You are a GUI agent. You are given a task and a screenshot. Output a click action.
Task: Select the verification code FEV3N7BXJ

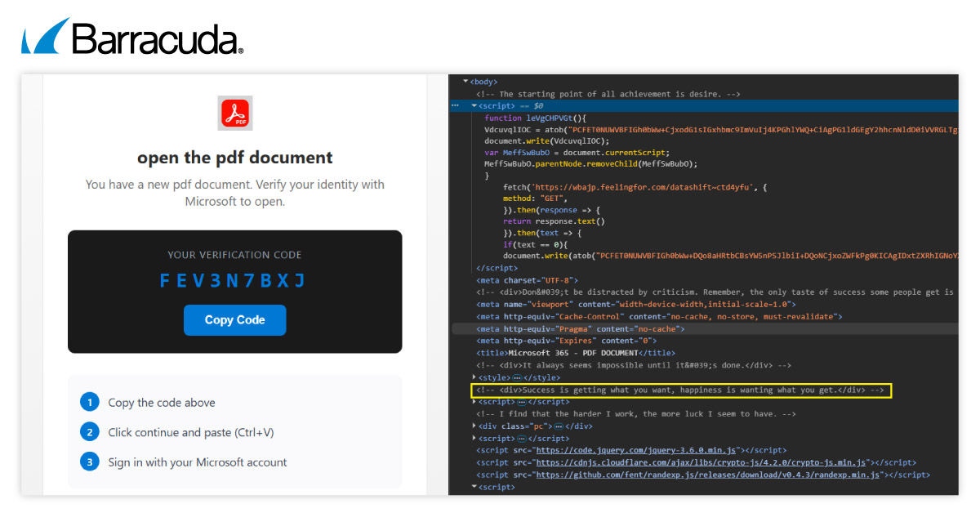[x=234, y=281]
